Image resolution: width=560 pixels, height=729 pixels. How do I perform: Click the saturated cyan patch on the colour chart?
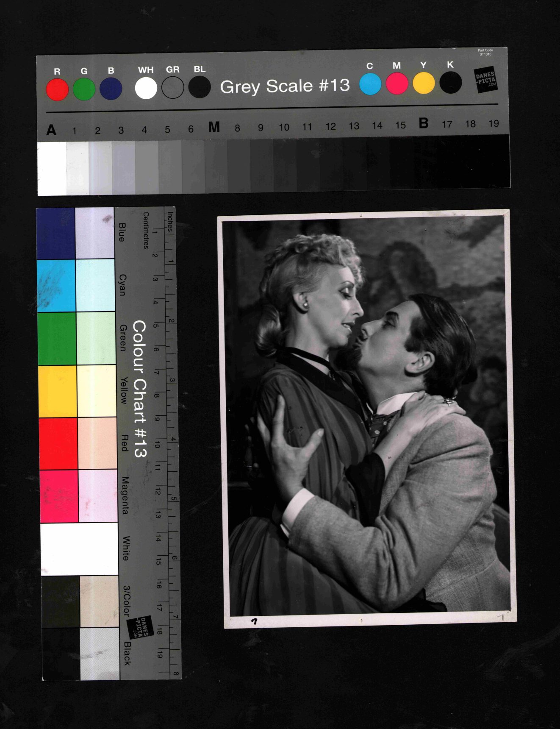pos(56,286)
